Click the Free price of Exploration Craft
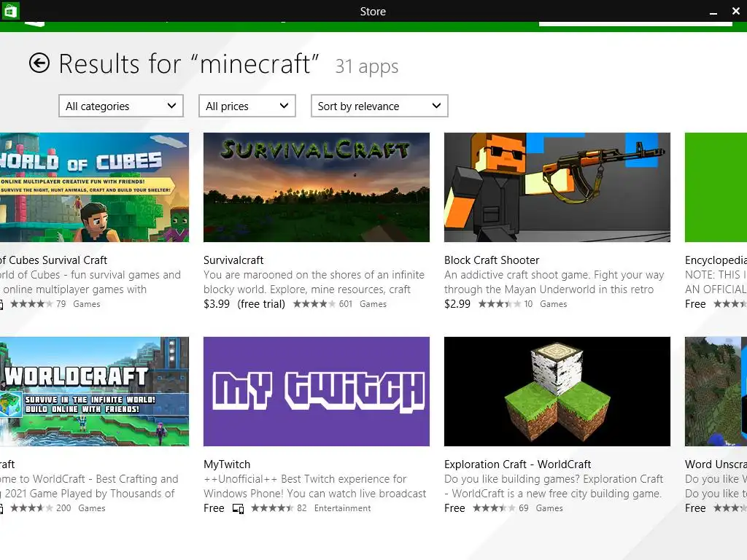 coord(454,508)
